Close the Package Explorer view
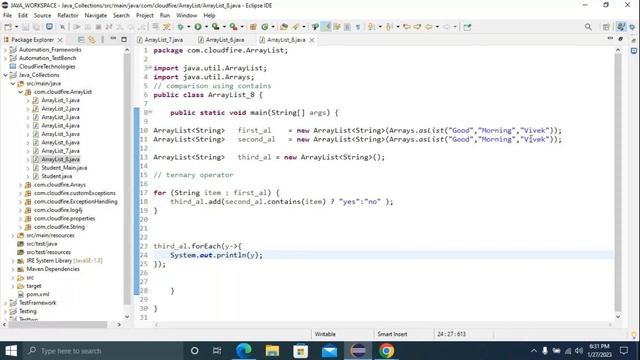Image resolution: width=640 pixels, height=360 pixels. 60,40
